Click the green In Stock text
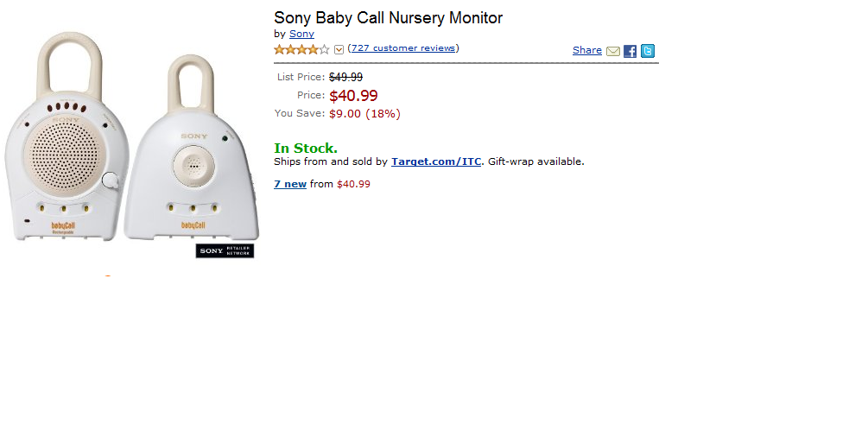The width and height of the screenshot is (868, 443). 306,148
